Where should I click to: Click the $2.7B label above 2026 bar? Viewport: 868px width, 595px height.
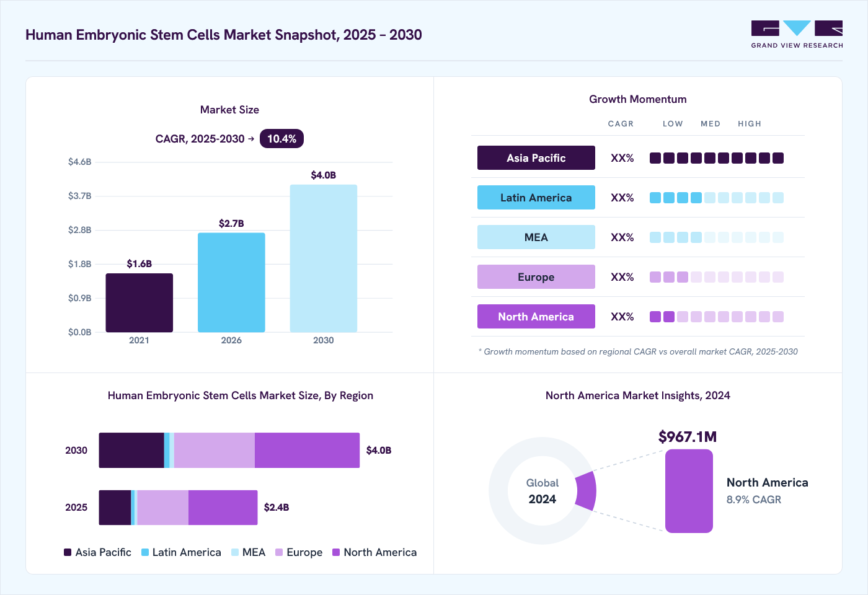coord(231,224)
